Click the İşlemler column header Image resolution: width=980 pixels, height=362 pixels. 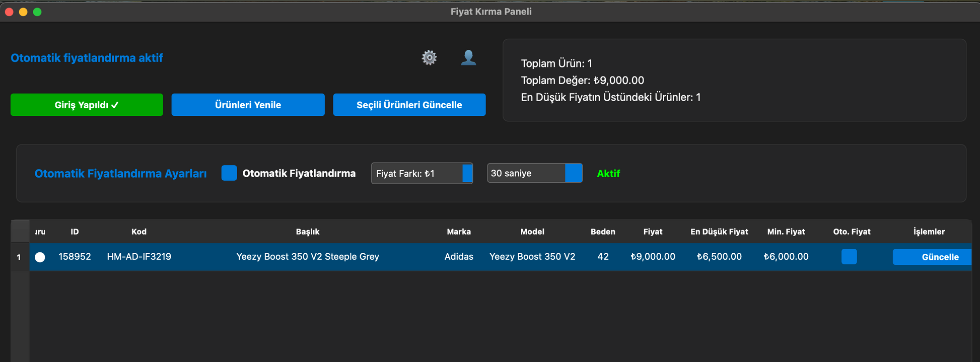tap(929, 232)
